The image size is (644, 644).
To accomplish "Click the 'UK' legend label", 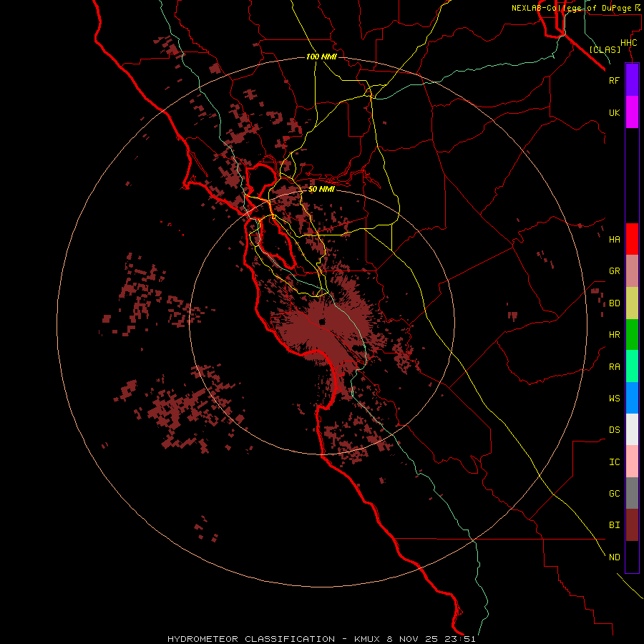I will coord(614,113).
